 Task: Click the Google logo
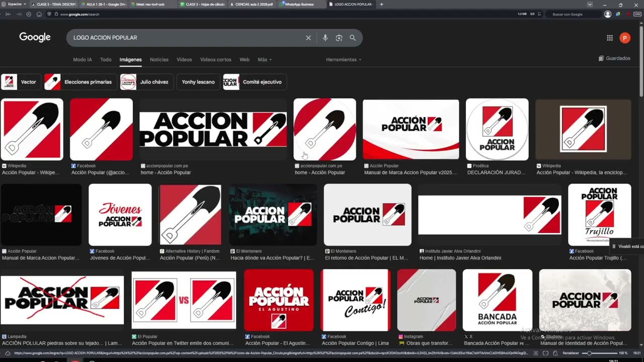[35, 37]
